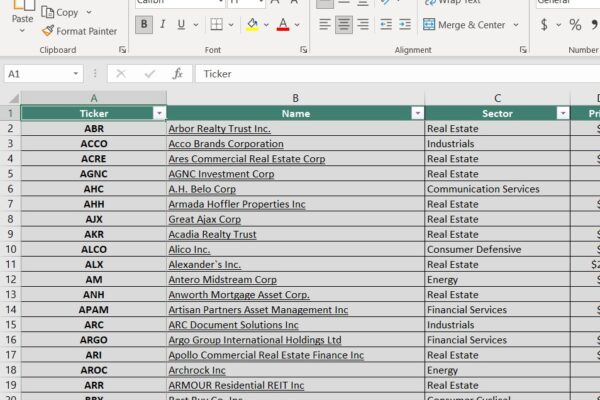Open Antero Midstream Corp link

[222, 279]
